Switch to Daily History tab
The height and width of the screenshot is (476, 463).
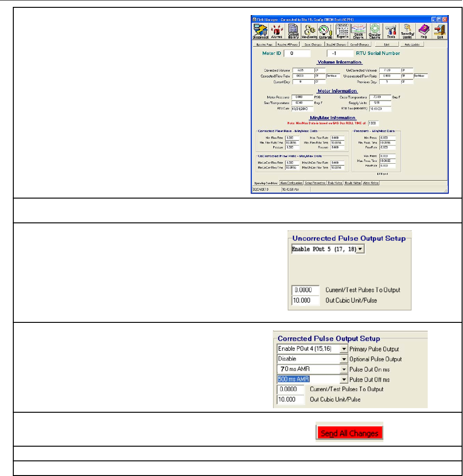[x=335, y=183]
